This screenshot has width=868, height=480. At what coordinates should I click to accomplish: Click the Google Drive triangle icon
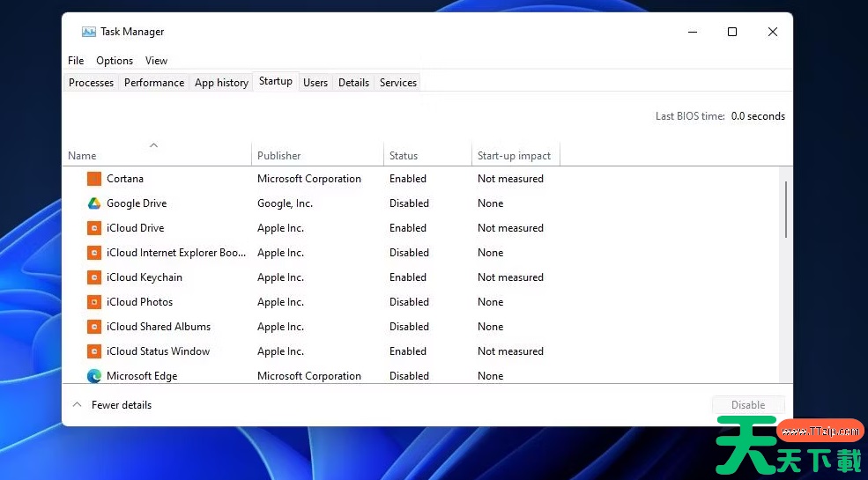pyautogui.click(x=94, y=203)
